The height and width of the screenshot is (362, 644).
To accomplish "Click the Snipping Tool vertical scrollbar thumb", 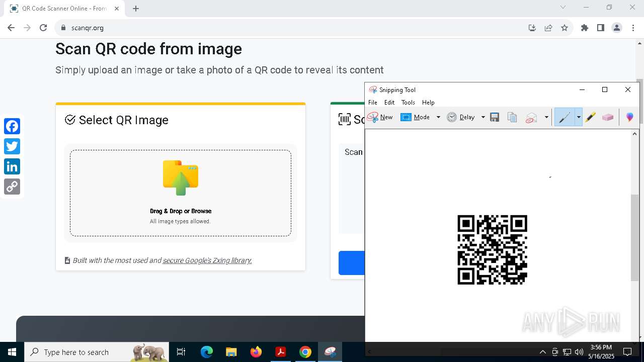I will click(635, 237).
